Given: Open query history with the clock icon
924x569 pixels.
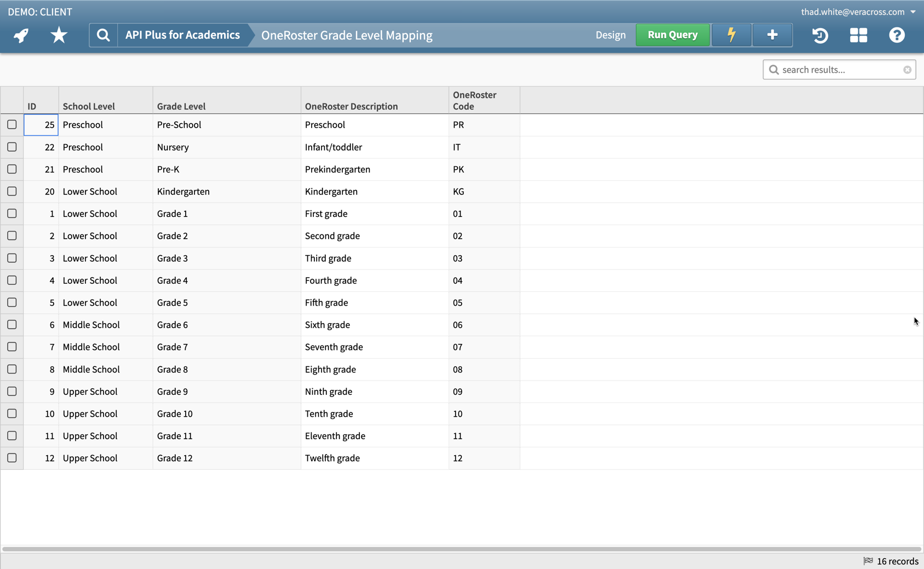Looking at the screenshot, I should pos(820,35).
